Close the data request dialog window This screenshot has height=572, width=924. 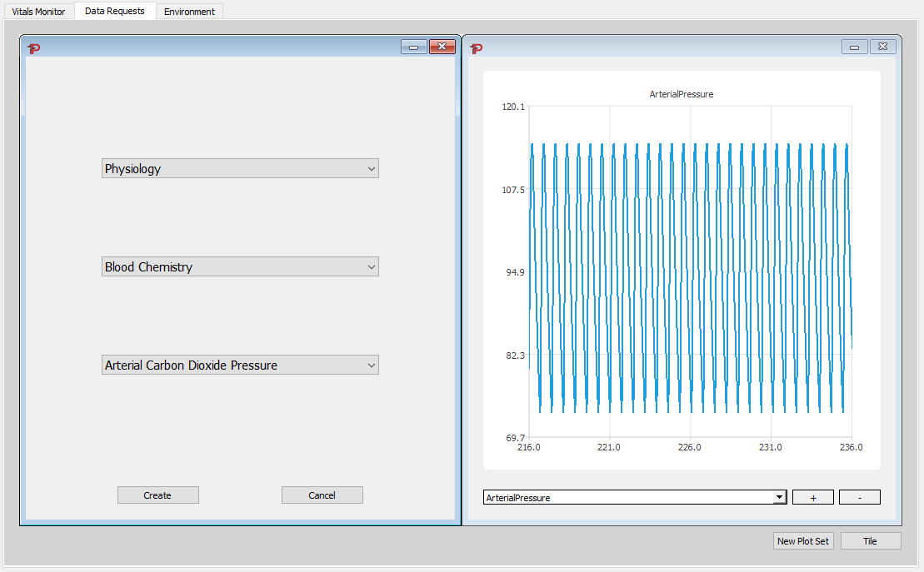click(x=442, y=47)
